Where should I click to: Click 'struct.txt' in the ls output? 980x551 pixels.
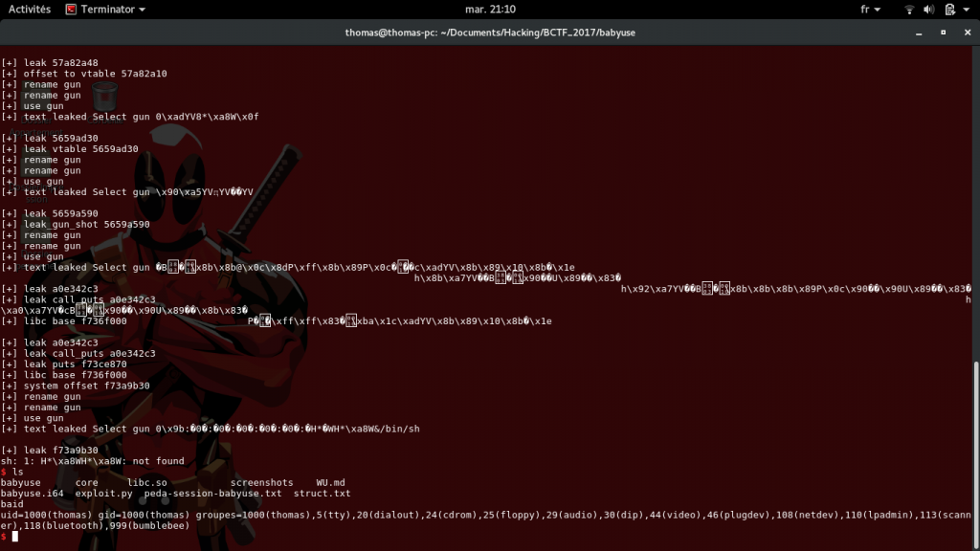point(322,494)
